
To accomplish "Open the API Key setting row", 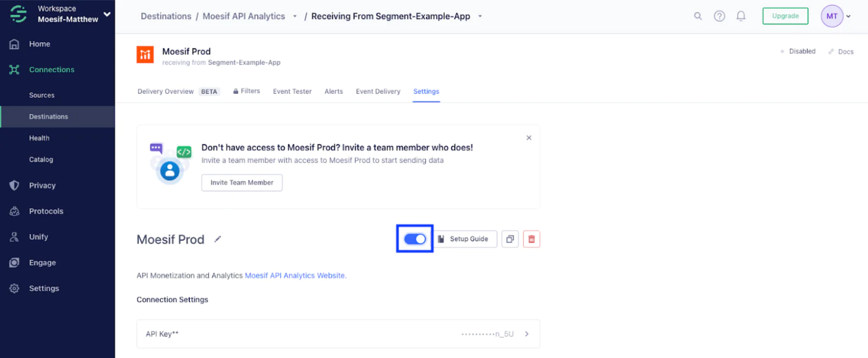I will point(339,334).
